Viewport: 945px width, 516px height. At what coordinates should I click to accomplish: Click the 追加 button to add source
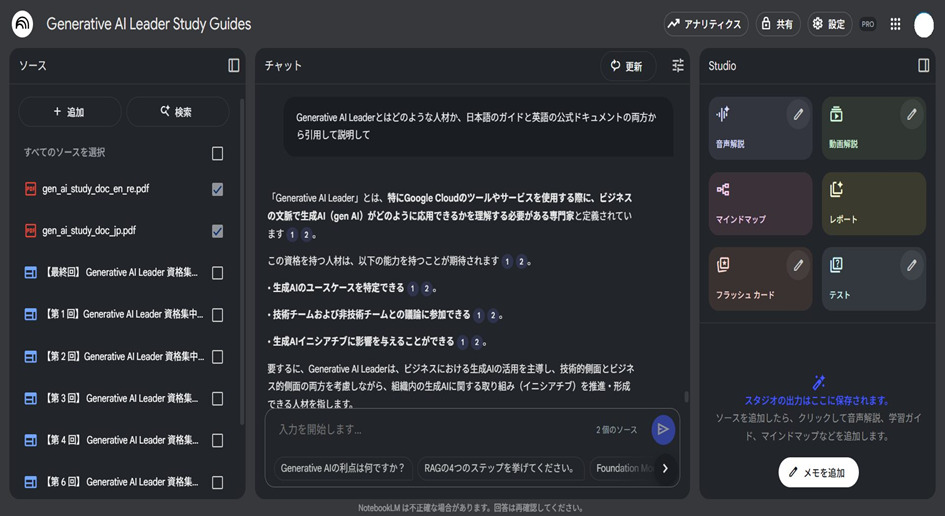click(69, 112)
